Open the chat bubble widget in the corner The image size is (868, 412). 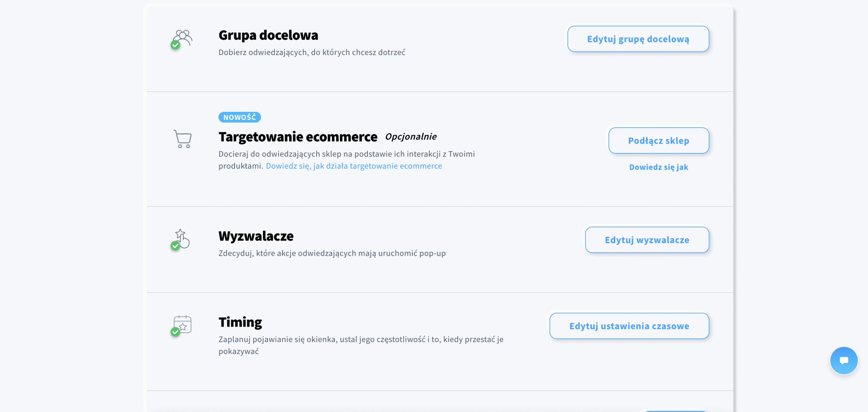844,360
